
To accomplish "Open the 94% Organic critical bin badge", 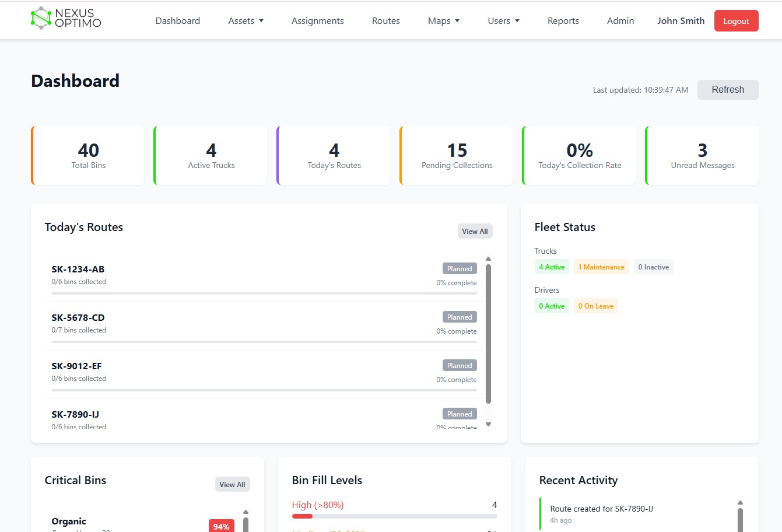I will pyautogui.click(x=222, y=526).
